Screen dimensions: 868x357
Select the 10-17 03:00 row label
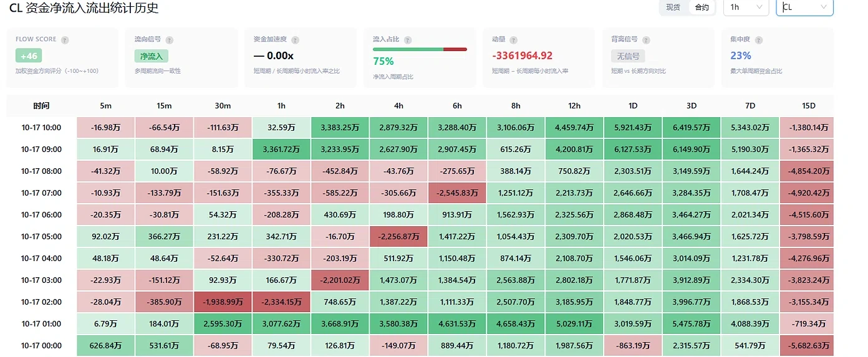point(41,280)
